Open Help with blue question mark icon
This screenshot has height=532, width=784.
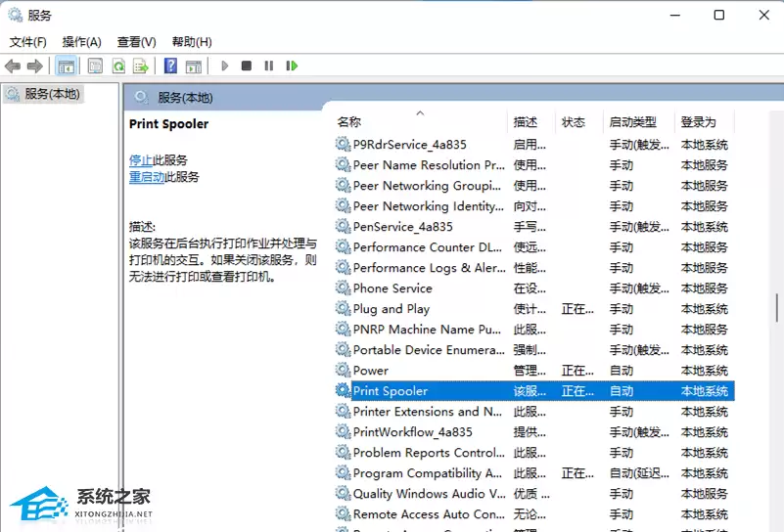point(170,66)
